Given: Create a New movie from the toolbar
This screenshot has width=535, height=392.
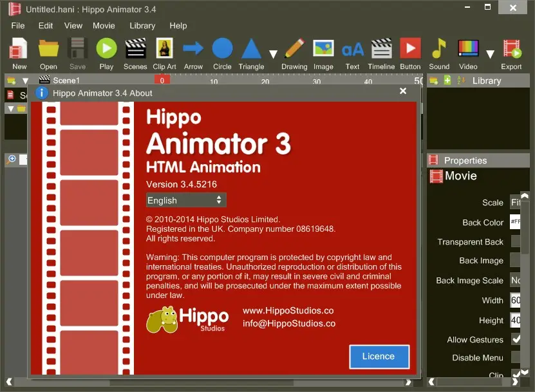Looking at the screenshot, I should [x=19, y=54].
